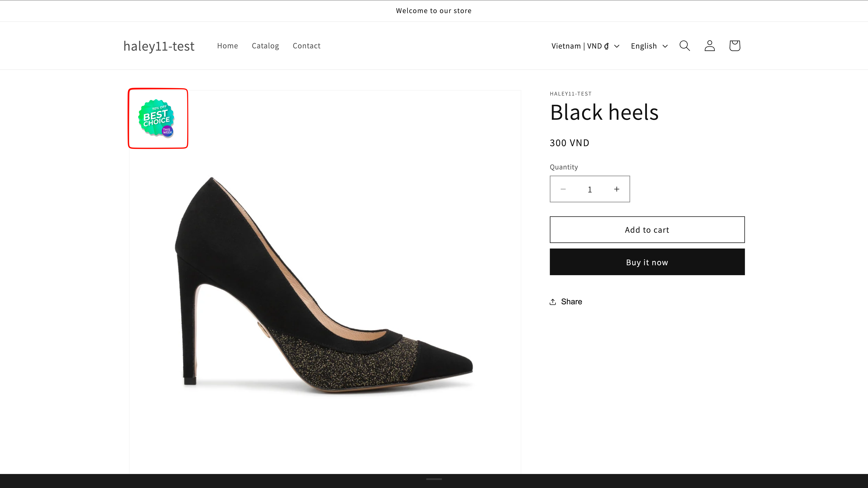Open the account login icon
The height and width of the screenshot is (488, 868).
click(710, 46)
